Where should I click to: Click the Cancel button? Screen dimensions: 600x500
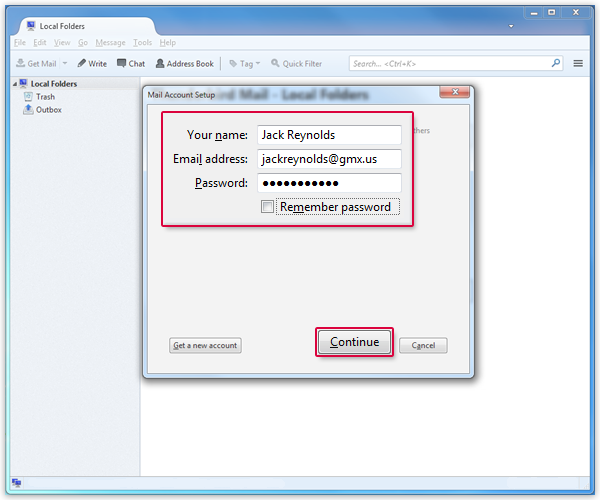point(423,345)
